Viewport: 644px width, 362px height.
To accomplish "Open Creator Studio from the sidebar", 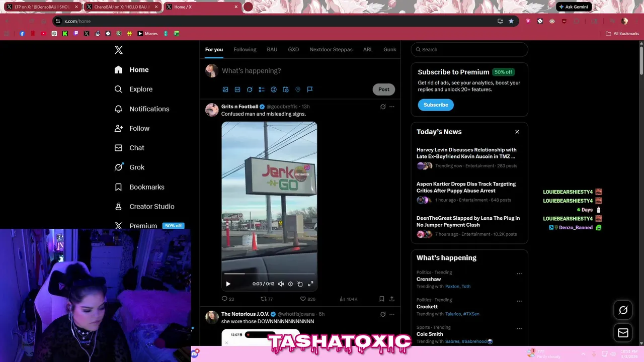I will pos(145,207).
